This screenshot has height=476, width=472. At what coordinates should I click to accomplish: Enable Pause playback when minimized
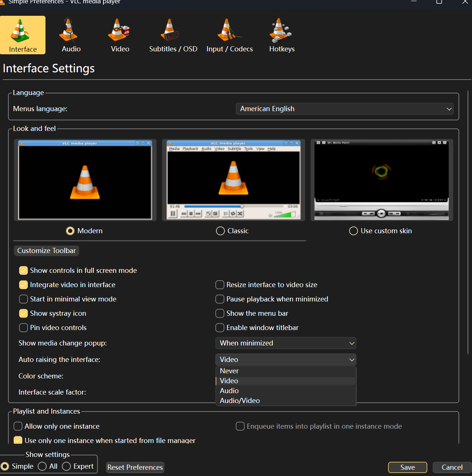[220, 299]
